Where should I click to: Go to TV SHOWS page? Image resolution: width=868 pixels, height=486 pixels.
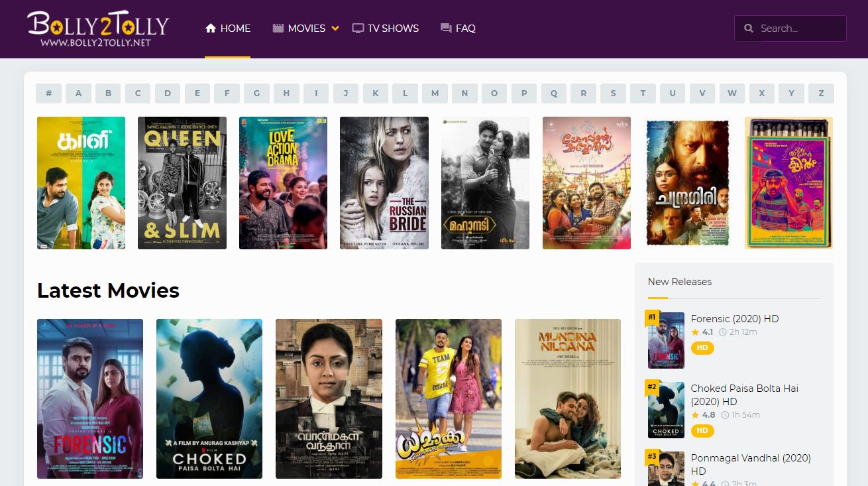[385, 29]
